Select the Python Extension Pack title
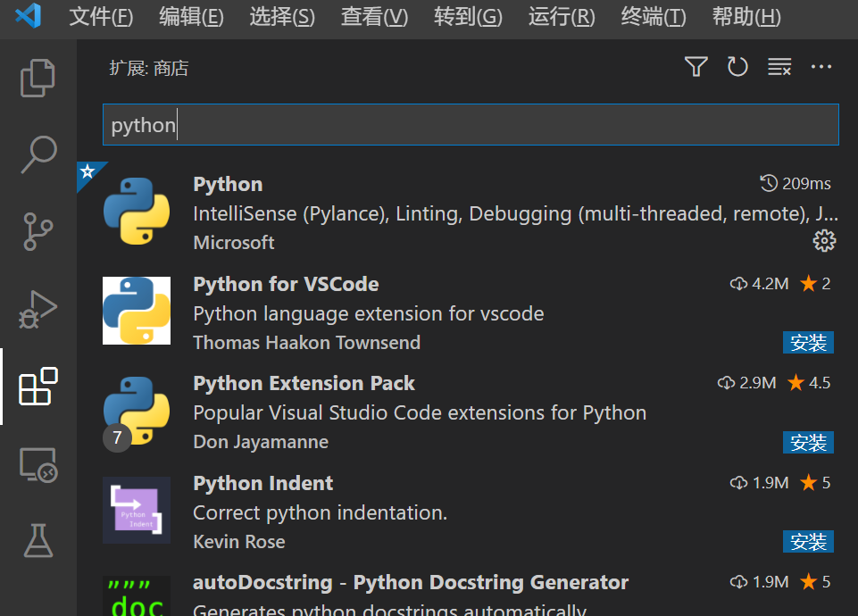 (304, 384)
